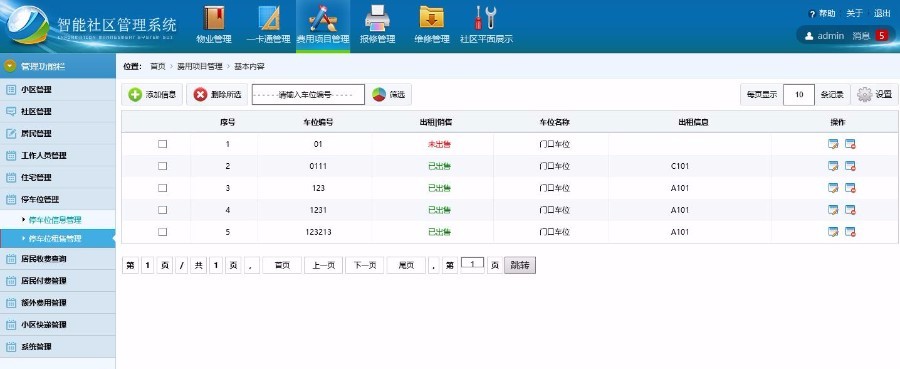
Task: Click the 跳转 page jump button
Action: [x=519, y=265]
